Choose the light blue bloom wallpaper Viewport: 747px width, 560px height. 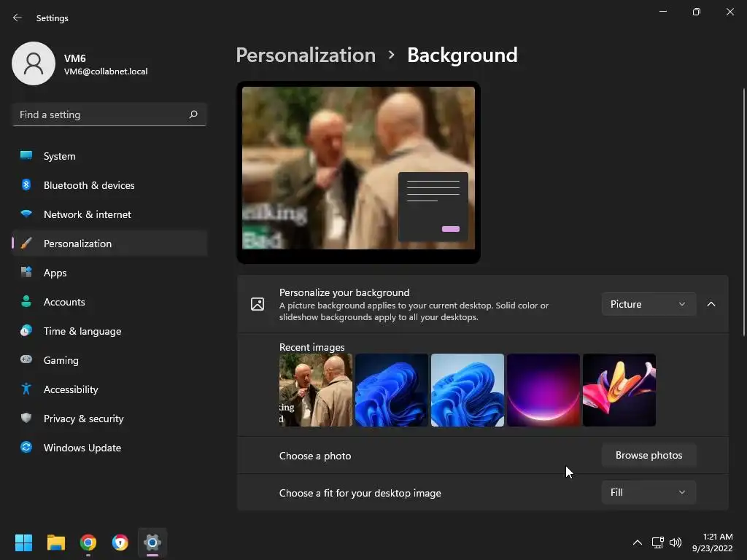coord(468,390)
